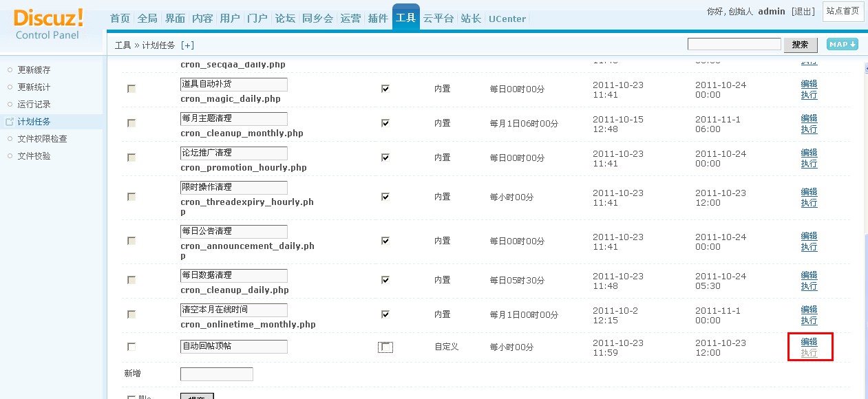Click the 每日公告清理 name field
Image resolution: width=868 pixels, height=399 pixels.
(x=234, y=232)
